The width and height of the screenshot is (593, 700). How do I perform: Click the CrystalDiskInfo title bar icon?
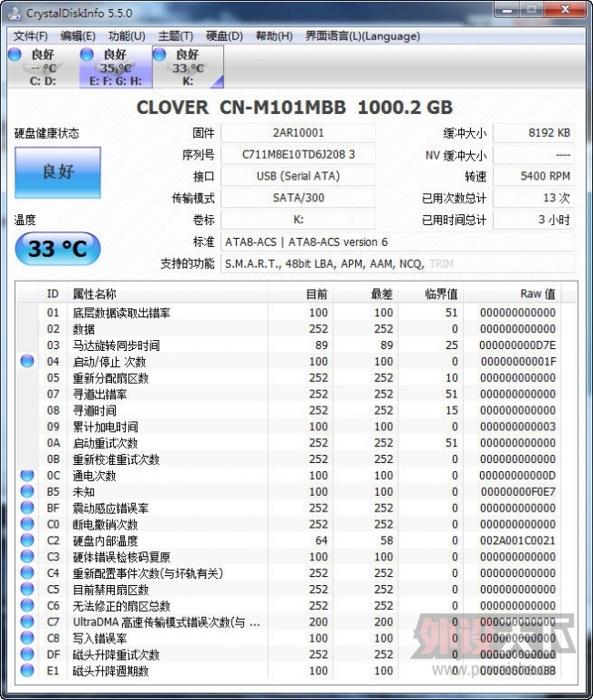tap(15, 13)
